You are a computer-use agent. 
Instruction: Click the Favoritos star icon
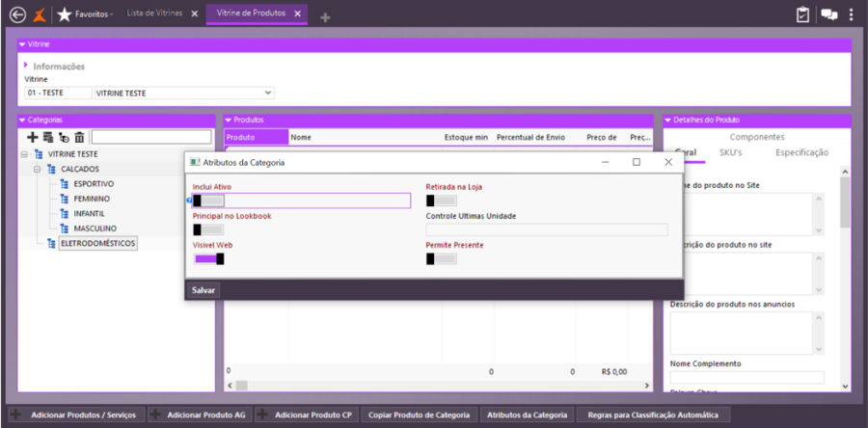tap(65, 14)
